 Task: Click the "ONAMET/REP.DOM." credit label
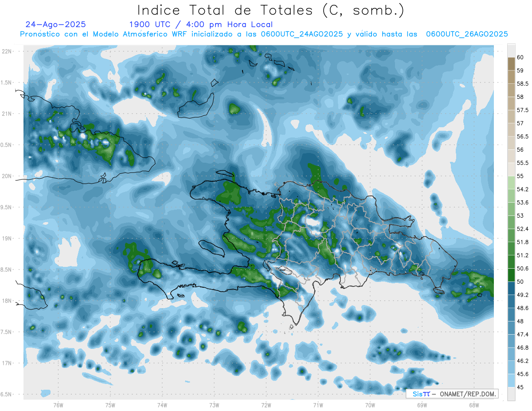[x=467, y=394]
